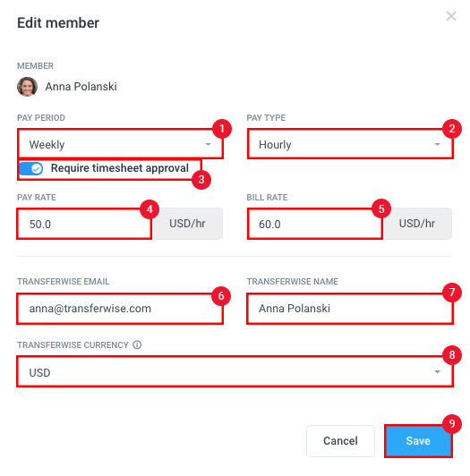The width and height of the screenshot is (470, 476).
Task: Focus the Transferwise Email field
Action: [x=120, y=309]
